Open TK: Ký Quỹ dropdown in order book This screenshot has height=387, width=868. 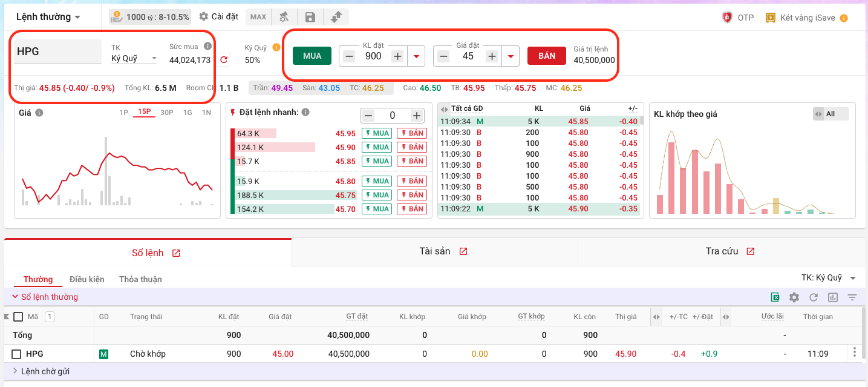(829, 278)
